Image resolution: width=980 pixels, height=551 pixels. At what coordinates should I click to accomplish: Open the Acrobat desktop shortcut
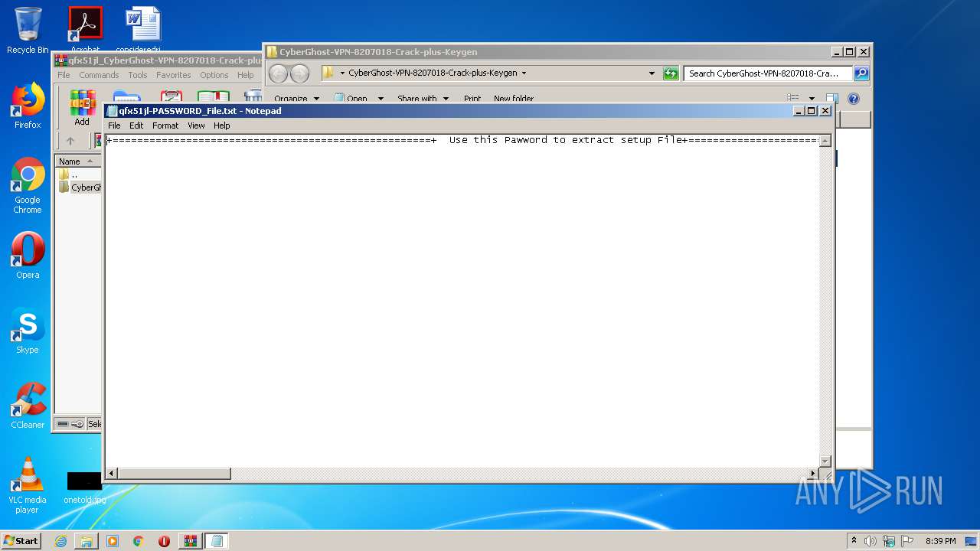tap(85, 29)
